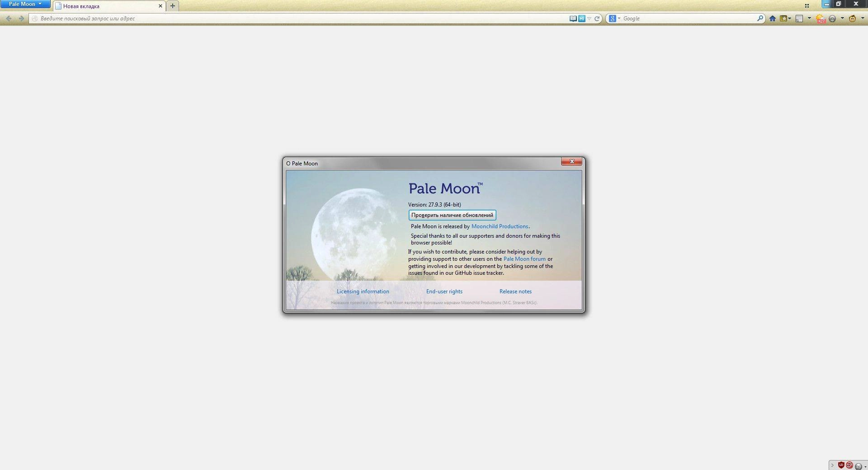The height and width of the screenshot is (470, 868).
Task: Run search with the magnifier icon
Action: (x=760, y=19)
